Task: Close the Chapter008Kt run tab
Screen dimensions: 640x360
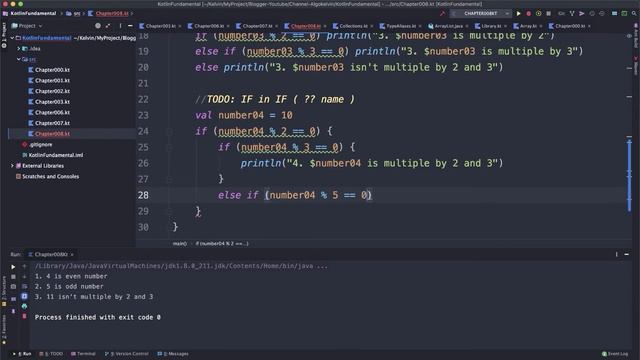Action: [x=72, y=255]
